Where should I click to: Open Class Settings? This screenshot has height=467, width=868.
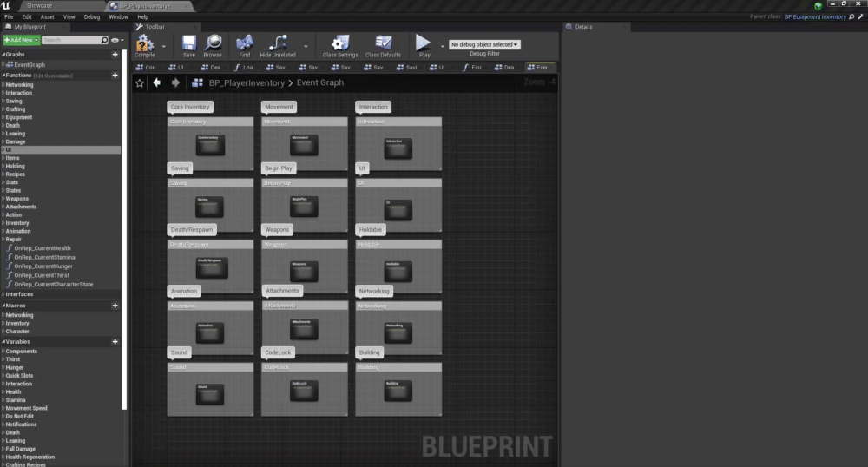point(340,46)
